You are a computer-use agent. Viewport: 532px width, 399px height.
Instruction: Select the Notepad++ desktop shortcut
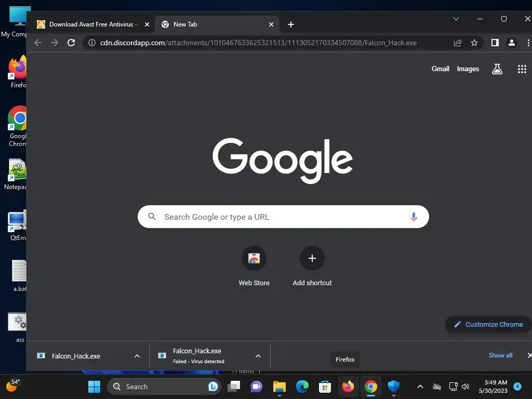(16, 175)
